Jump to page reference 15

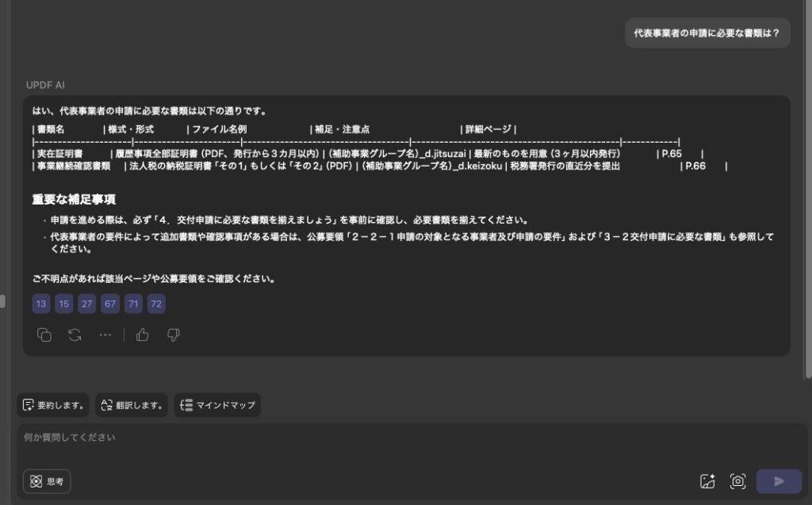coord(64,304)
